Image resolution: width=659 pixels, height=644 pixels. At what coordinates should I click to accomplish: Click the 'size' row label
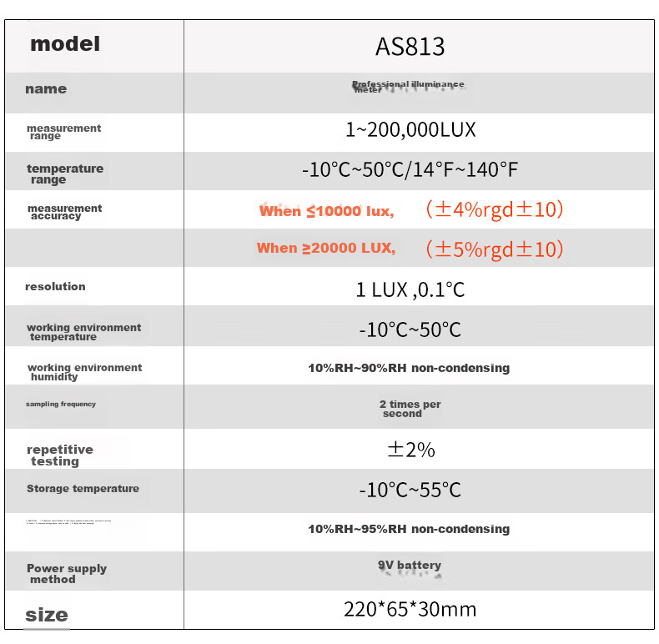tap(47, 615)
